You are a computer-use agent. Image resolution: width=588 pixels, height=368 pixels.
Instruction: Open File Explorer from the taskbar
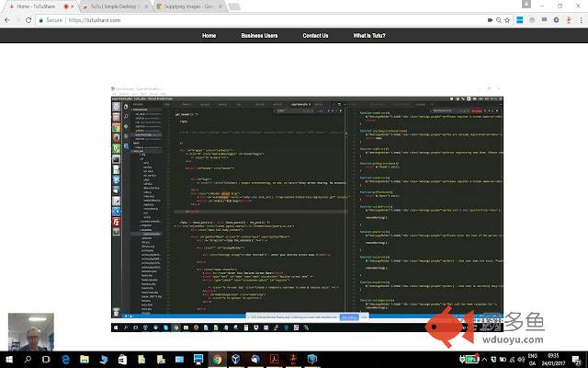[x=85, y=360]
